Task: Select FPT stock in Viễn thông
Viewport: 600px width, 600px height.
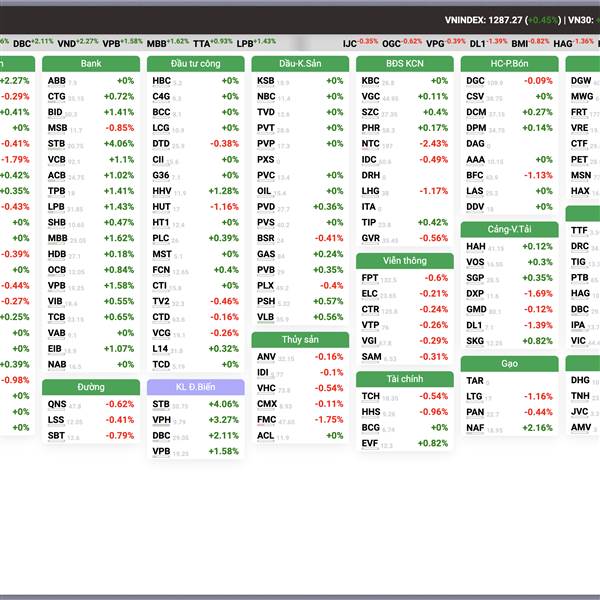Action: click(405, 278)
